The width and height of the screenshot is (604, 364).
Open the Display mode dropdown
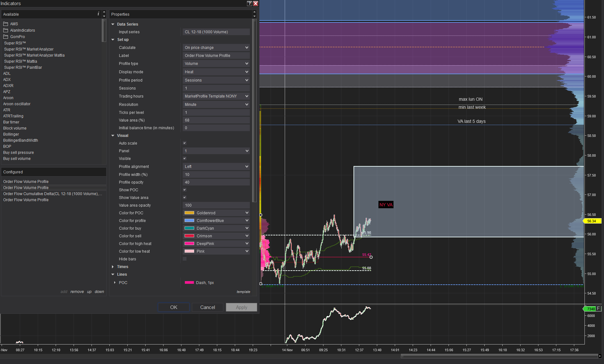point(216,72)
